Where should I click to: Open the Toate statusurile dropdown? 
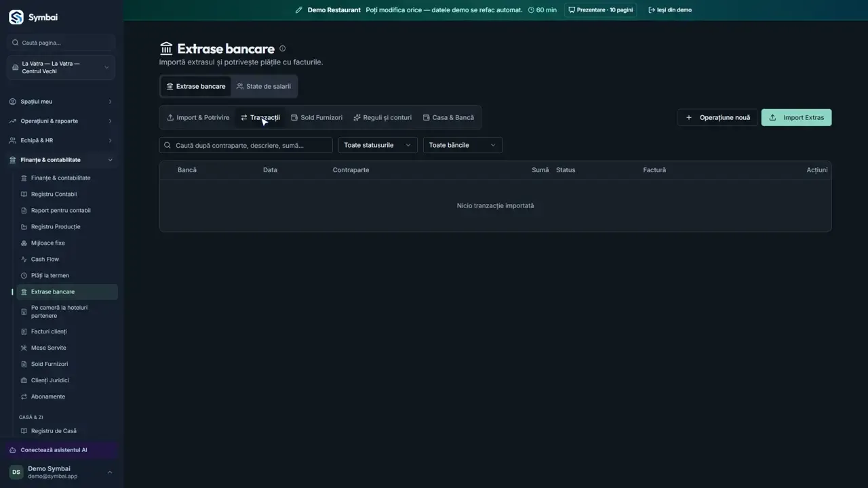pyautogui.click(x=378, y=145)
